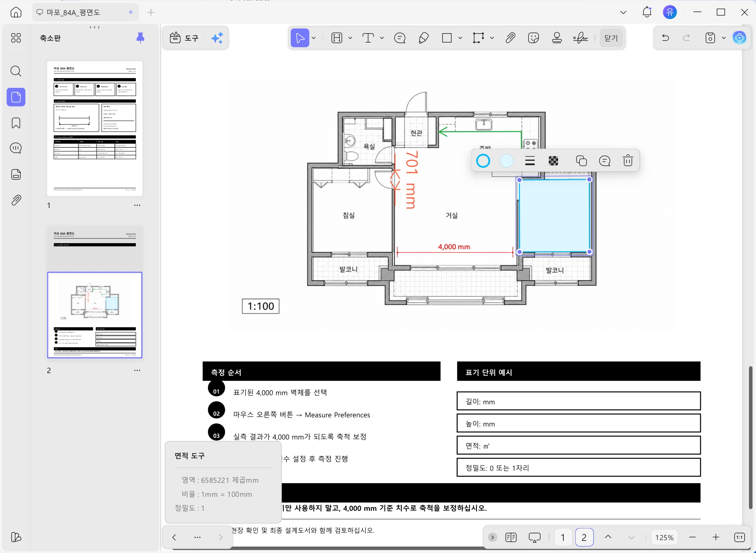Open the notifications bell
This screenshot has height=553, width=756.
click(x=647, y=12)
